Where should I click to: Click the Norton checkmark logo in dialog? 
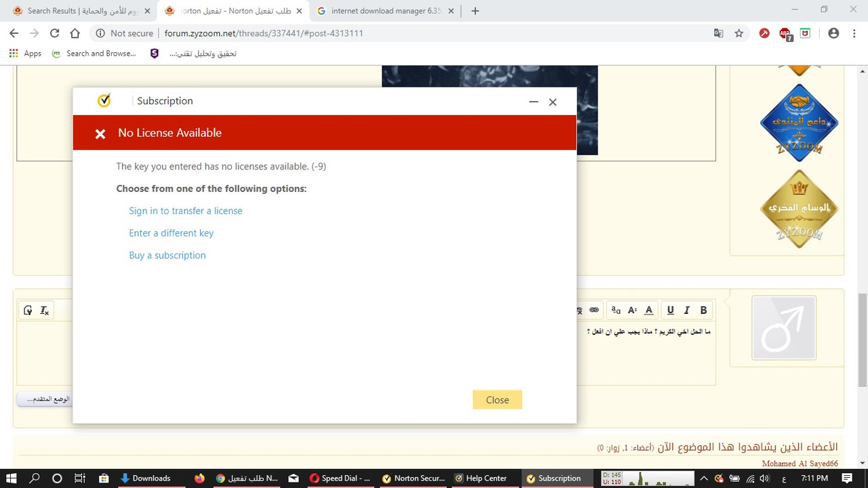click(104, 100)
